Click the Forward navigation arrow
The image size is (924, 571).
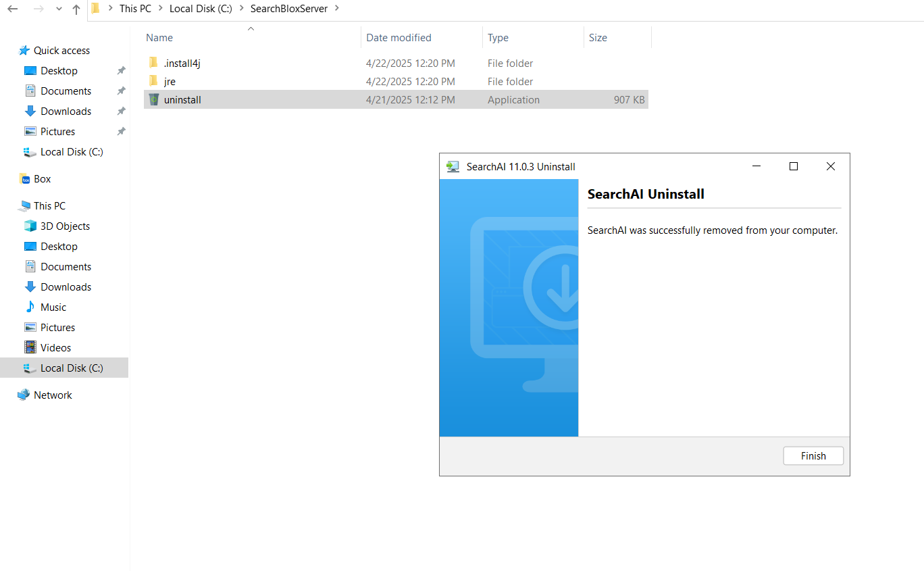[x=38, y=9]
